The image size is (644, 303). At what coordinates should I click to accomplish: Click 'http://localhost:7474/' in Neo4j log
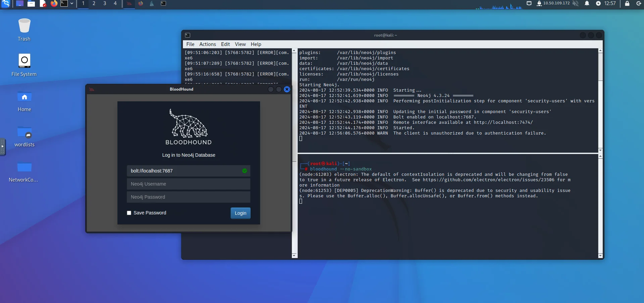503,122
